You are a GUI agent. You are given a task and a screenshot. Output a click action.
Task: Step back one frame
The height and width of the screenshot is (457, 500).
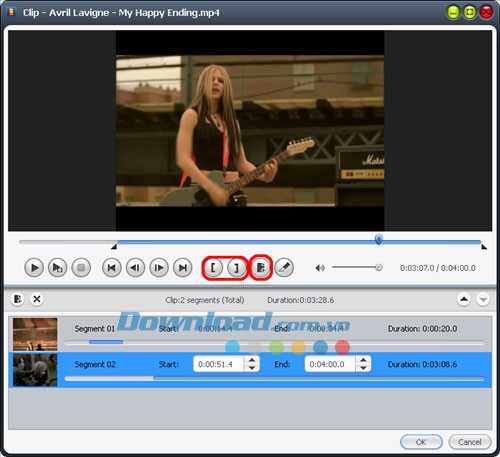[135, 268]
